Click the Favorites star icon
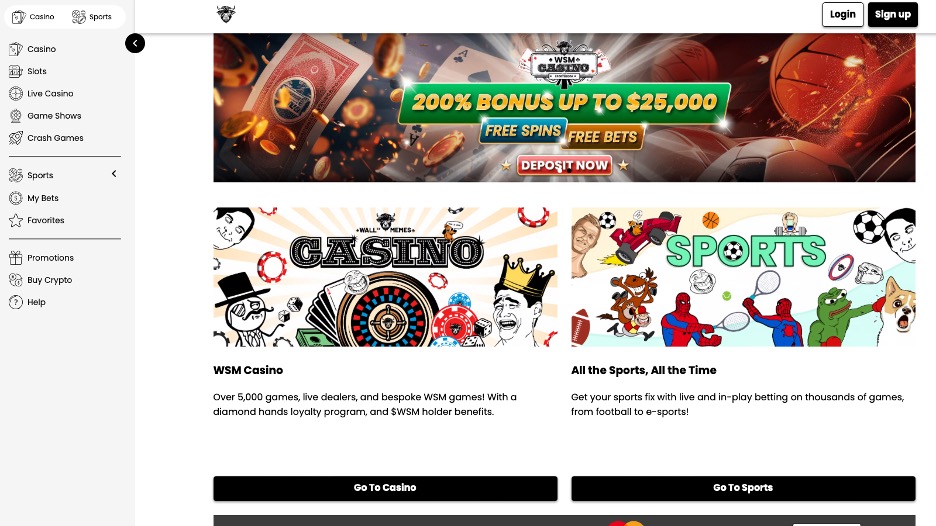The height and width of the screenshot is (526, 936). point(16,220)
